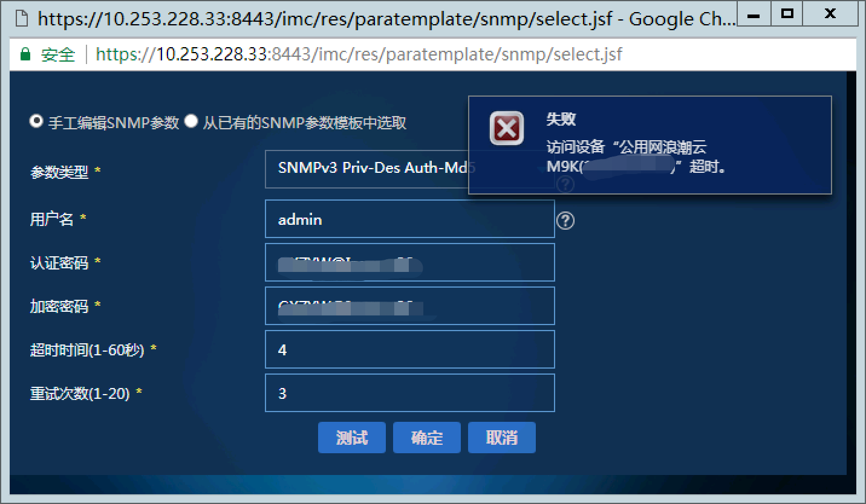Select manual SNMP parameter editing radio

pyautogui.click(x=36, y=121)
